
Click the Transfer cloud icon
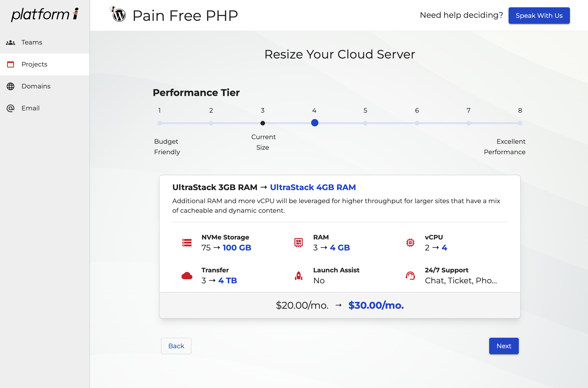click(187, 275)
